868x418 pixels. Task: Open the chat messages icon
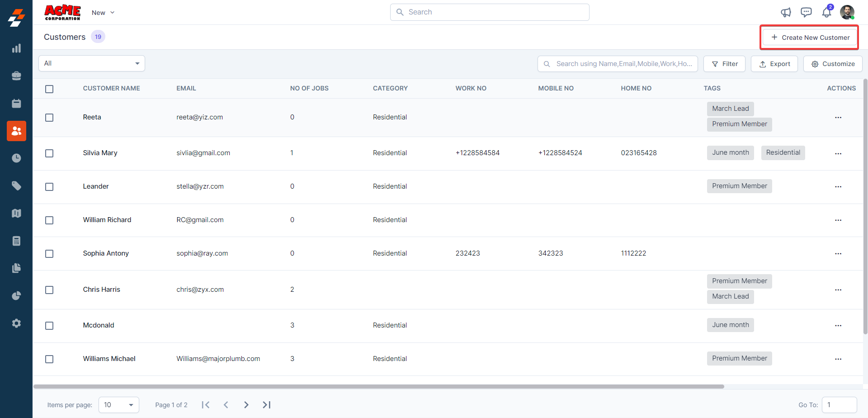pyautogui.click(x=806, y=12)
